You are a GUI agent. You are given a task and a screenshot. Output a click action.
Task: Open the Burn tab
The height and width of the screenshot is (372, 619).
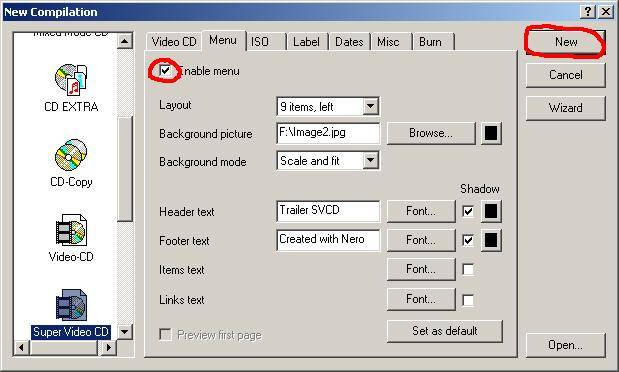pos(433,41)
